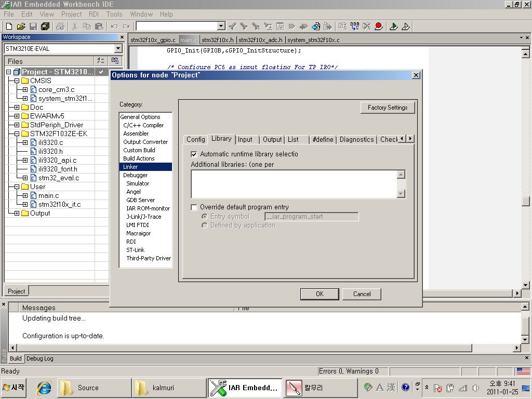Switch to the Diagnostics tab

[356, 139]
